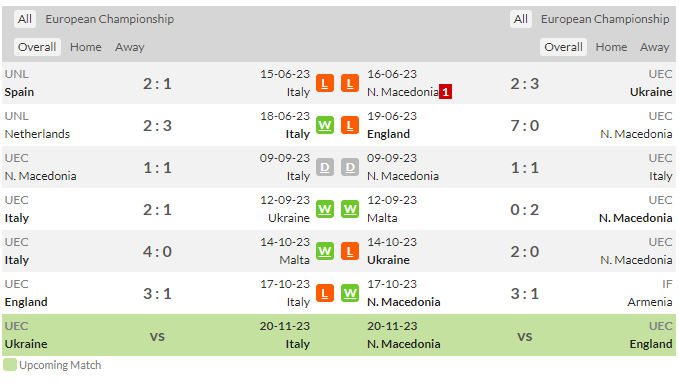The height and width of the screenshot is (390, 679).
Task: Select the left All filter button
Action: coord(25,19)
